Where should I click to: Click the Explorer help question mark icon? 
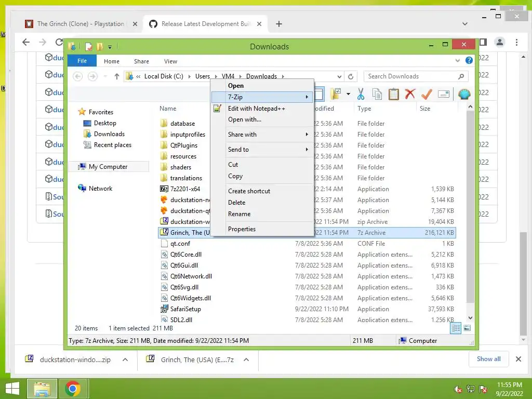469,60
